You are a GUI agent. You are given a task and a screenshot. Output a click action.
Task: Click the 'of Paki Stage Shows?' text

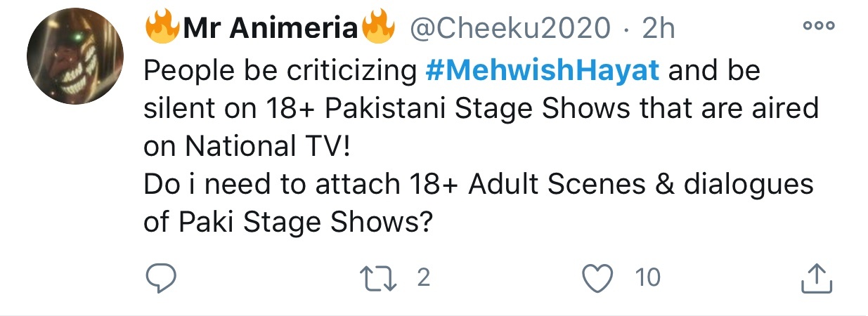click(x=287, y=223)
